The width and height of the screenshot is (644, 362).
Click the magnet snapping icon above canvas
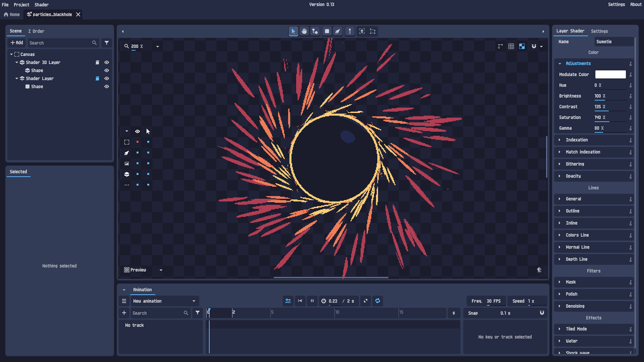pos(534,46)
